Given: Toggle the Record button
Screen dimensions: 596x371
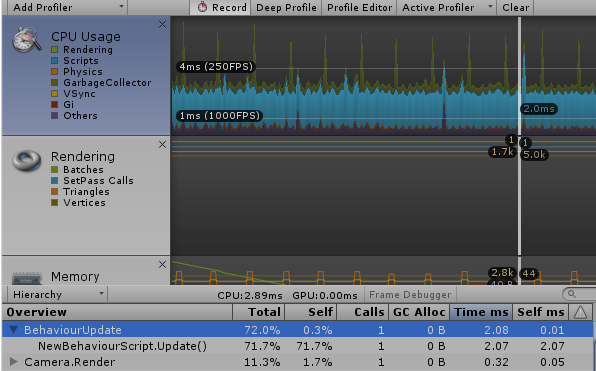Looking at the screenshot, I should (x=220, y=8).
